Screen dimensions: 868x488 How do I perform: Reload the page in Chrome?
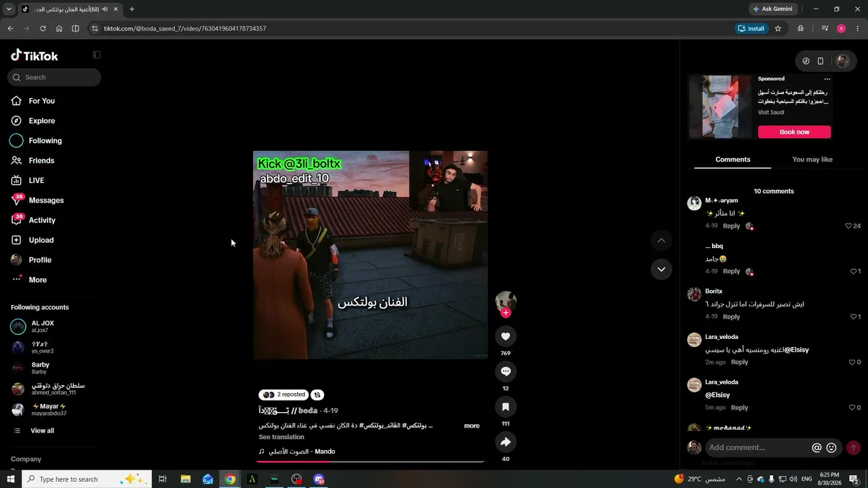[x=43, y=28]
